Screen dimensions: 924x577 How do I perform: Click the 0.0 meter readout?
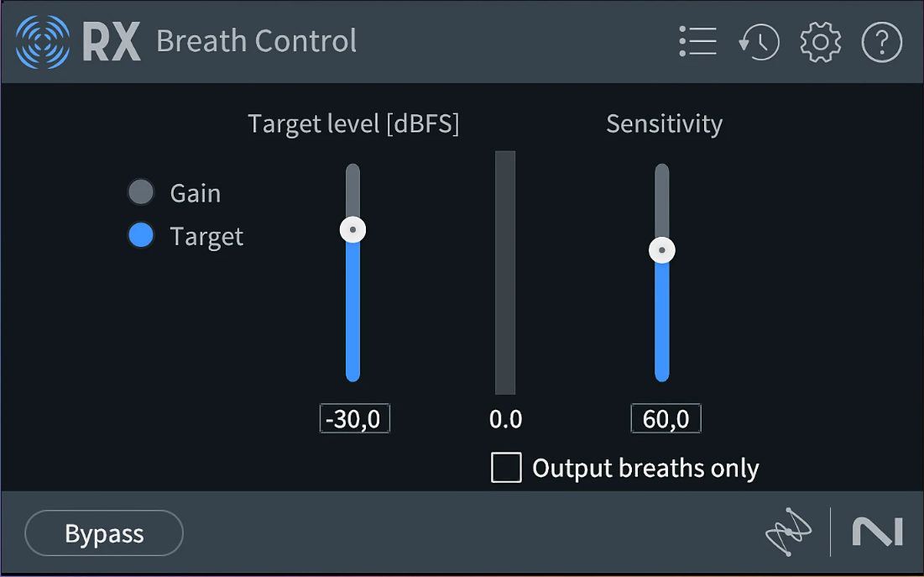pyautogui.click(x=505, y=419)
